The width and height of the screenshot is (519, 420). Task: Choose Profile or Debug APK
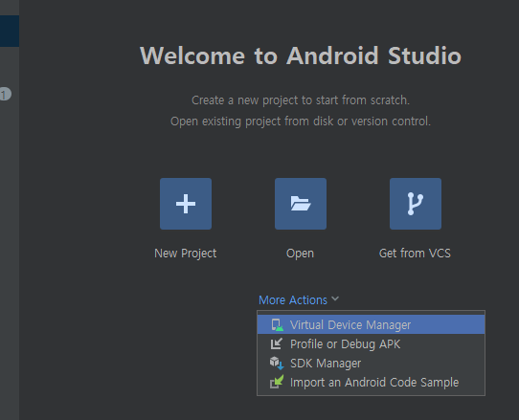click(x=371, y=343)
